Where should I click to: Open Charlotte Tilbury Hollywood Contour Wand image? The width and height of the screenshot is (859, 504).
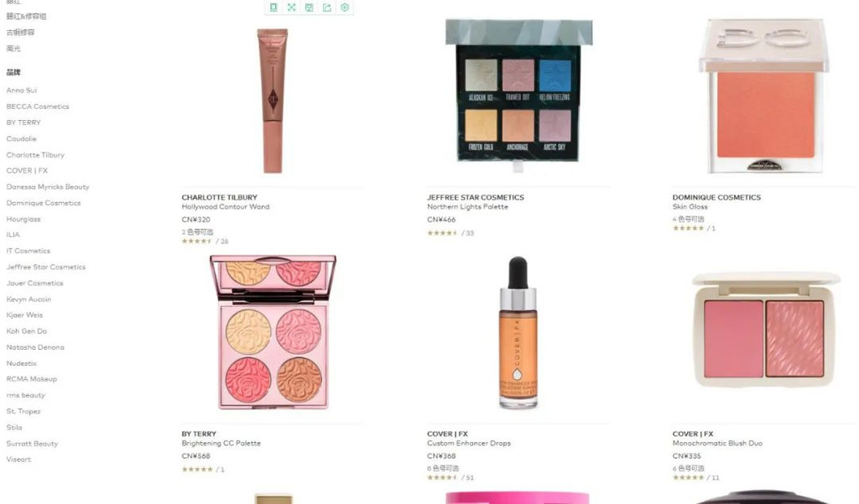pyautogui.click(x=273, y=101)
